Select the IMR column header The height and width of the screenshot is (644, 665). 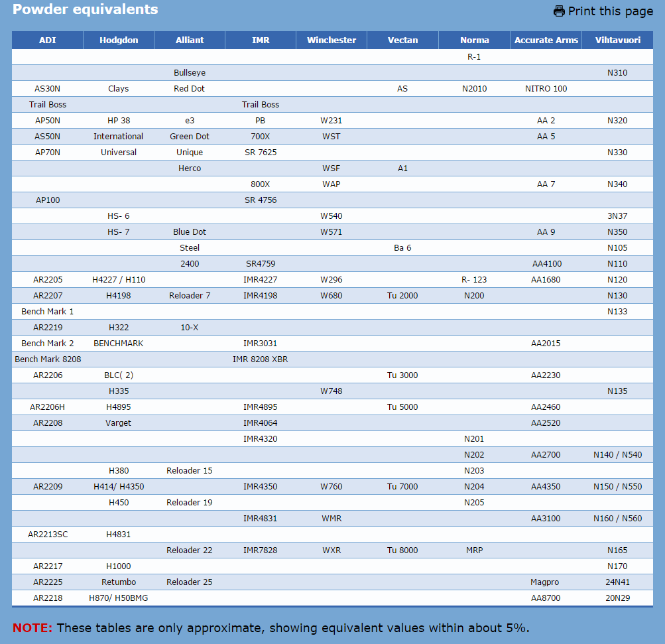[x=261, y=40]
